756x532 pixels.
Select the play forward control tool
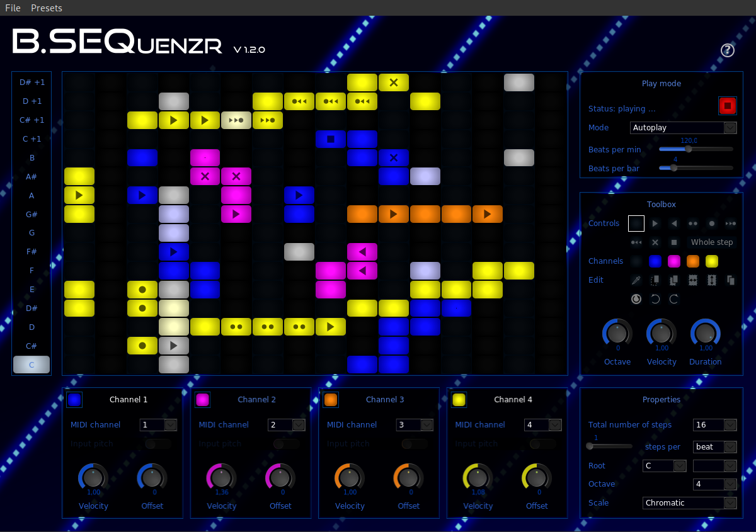655,224
